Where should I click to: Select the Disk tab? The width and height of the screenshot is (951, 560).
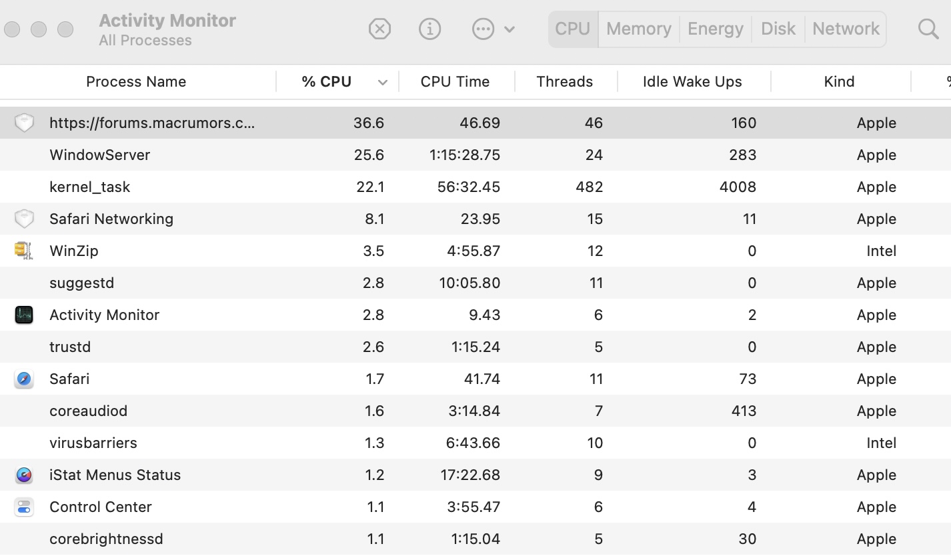click(778, 29)
